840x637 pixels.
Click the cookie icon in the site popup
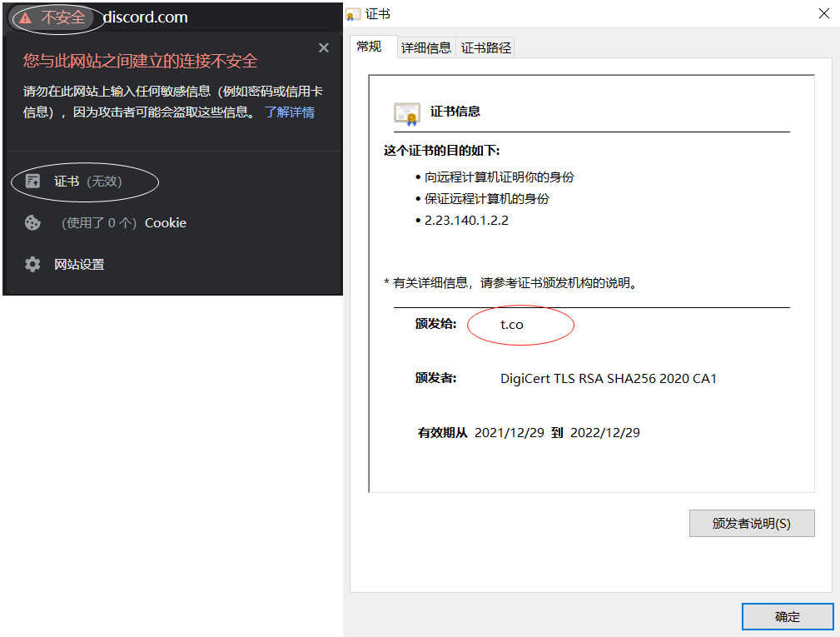tap(32, 222)
